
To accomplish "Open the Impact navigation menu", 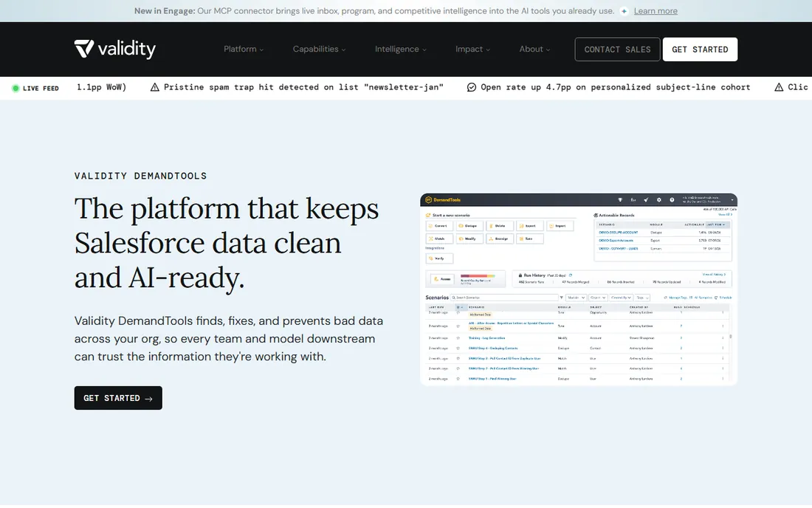I will 472,49.
